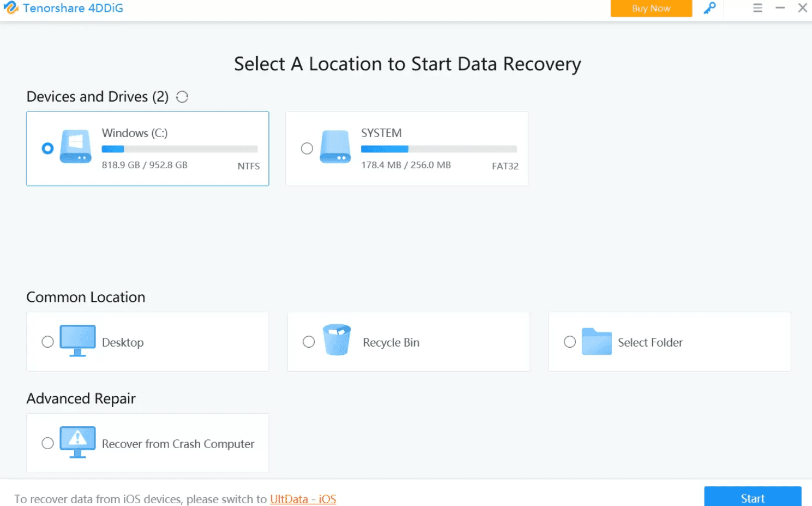Click the Desktop monitor icon
The width and height of the screenshot is (812, 506).
[x=77, y=341]
